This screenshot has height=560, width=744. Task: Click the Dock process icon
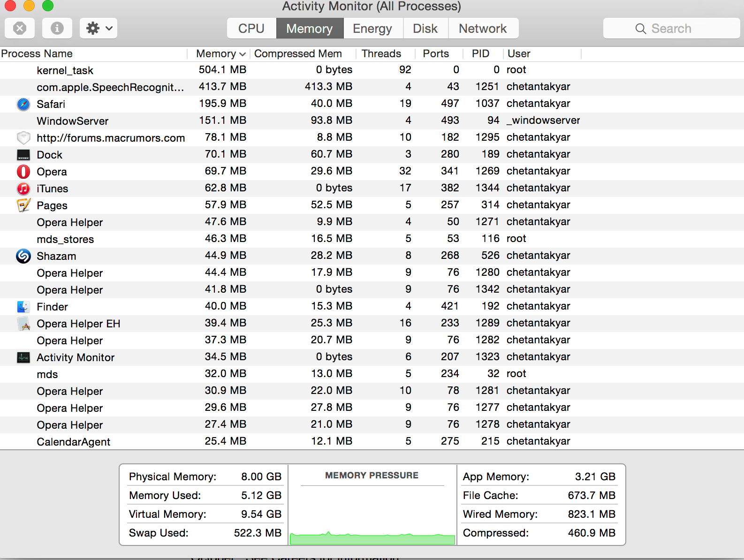pyautogui.click(x=23, y=155)
